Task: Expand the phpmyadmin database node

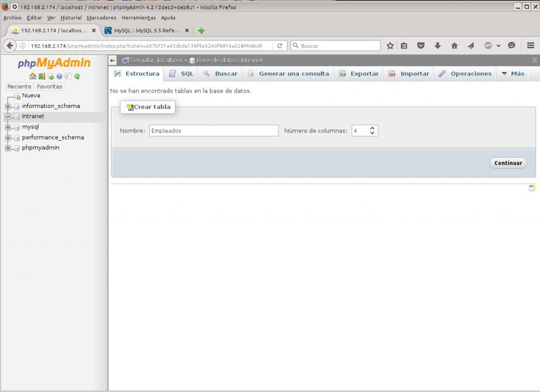Action: pyautogui.click(x=8, y=148)
